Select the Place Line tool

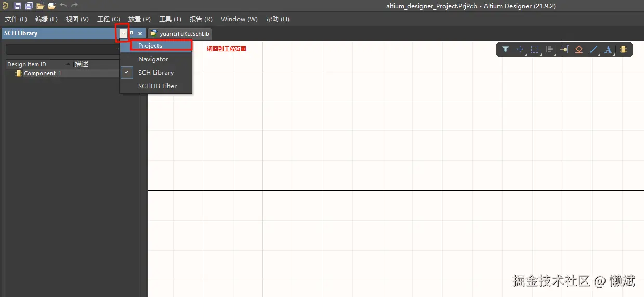click(x=594, y=49)
